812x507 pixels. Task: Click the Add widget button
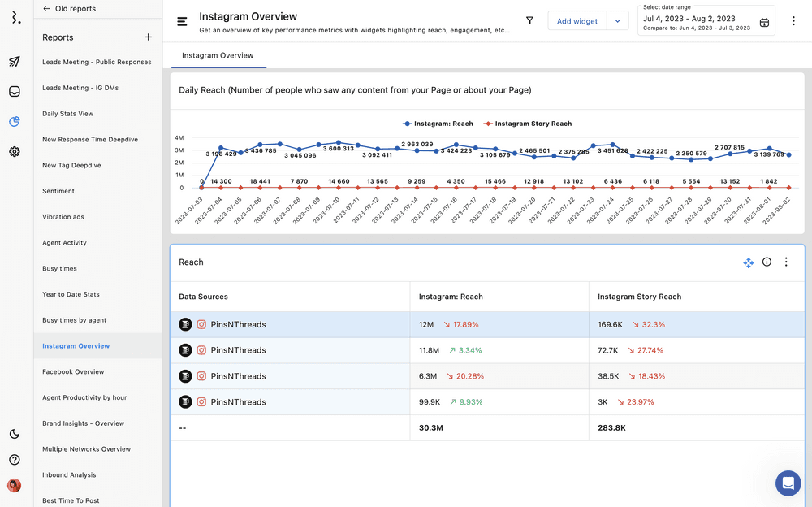(x=577, y=21)
